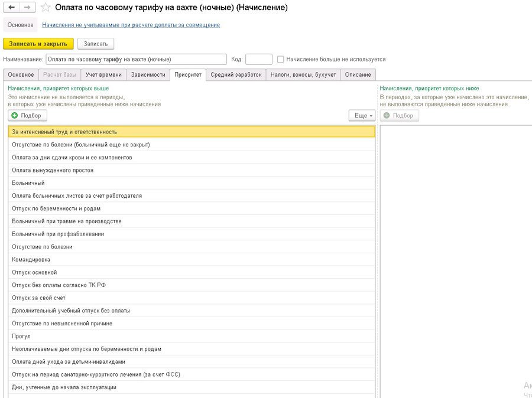Open the 'Описание' tab
Screen dimensions: 532x398
pos(358,74)
